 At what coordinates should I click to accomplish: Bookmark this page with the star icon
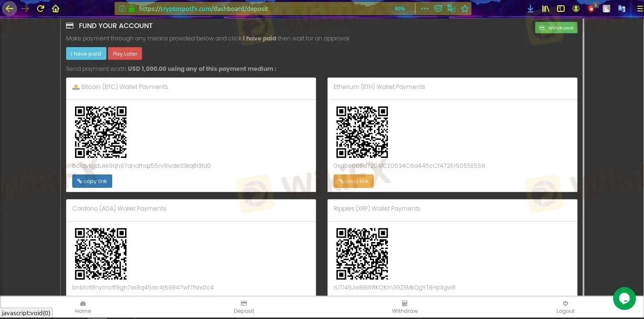465,9
